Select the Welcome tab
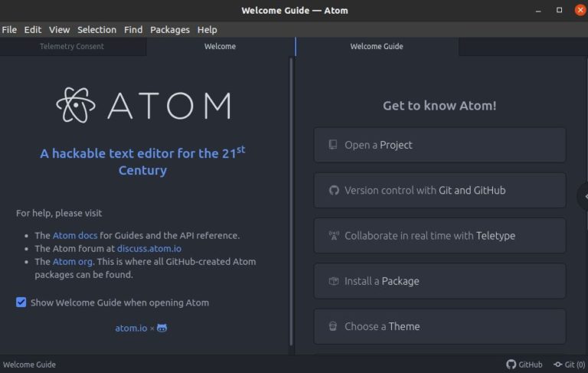This screenshot has height=373, width=588. tap(220, 47)
